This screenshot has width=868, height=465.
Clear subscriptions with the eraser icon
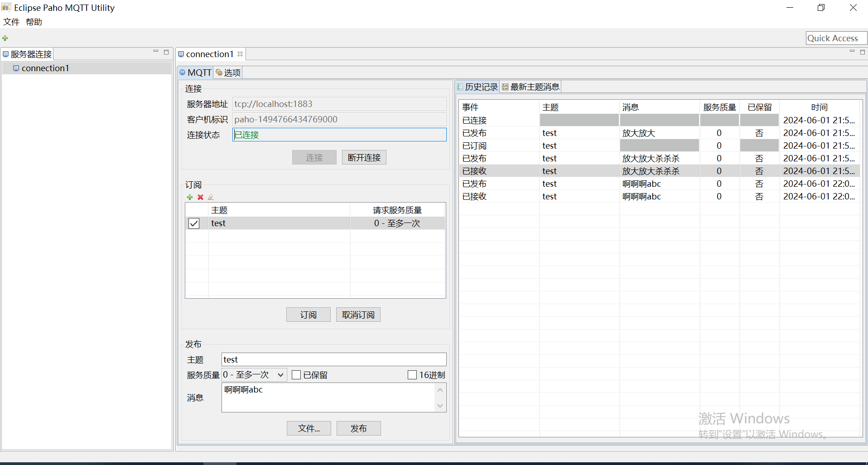(x=211, y=197)
